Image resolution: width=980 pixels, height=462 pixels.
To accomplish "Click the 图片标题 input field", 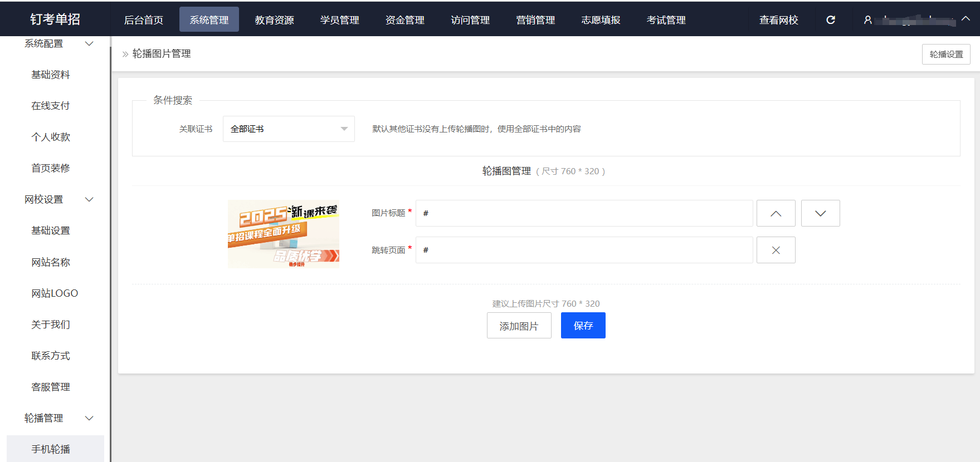I will point(584,213).
